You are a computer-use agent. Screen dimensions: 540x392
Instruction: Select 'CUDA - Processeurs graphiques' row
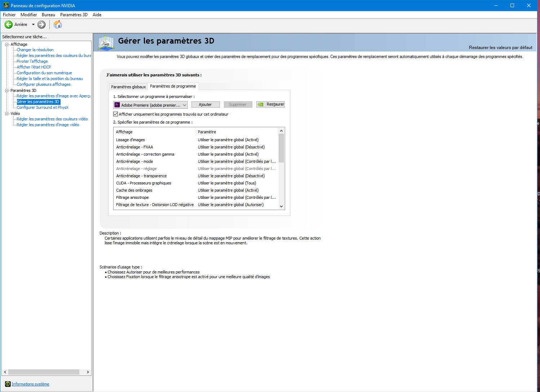[196, 183]
